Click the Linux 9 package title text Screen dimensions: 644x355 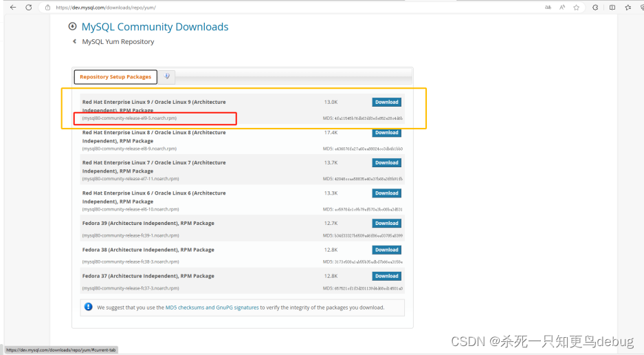[x=154, y=106]
